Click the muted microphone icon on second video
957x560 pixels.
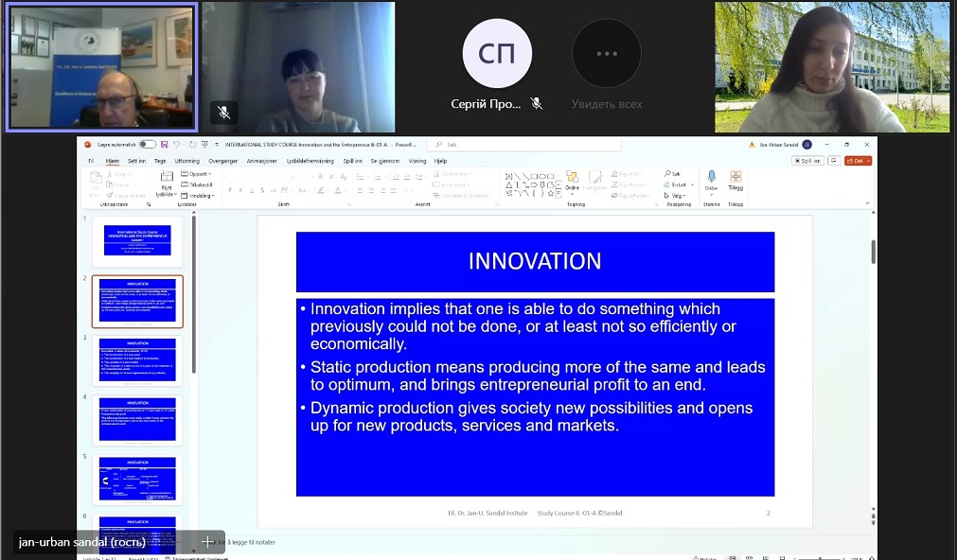point(224,113)
